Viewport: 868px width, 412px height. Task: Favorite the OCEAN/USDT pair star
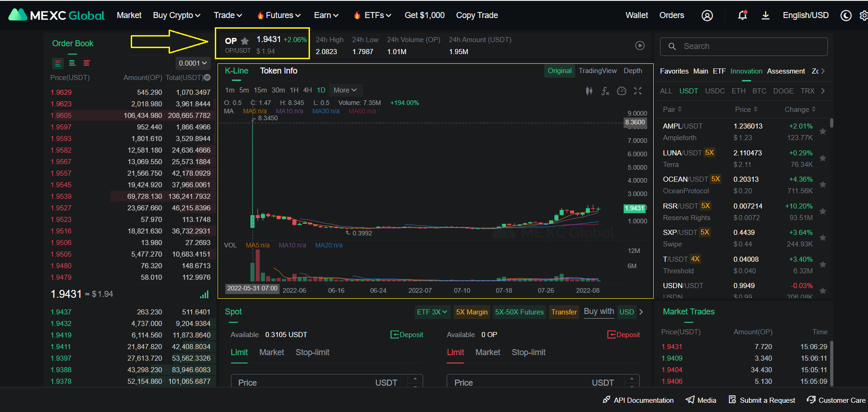click(823, 184)
